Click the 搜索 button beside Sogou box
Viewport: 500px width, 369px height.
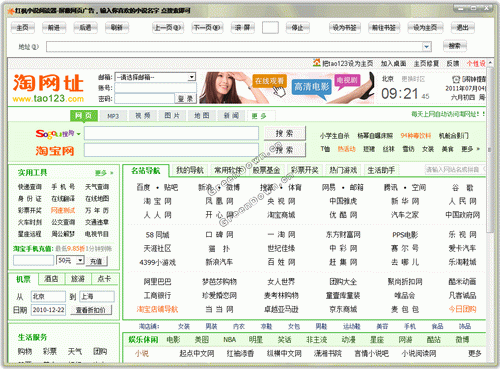(x=285, y=133)
